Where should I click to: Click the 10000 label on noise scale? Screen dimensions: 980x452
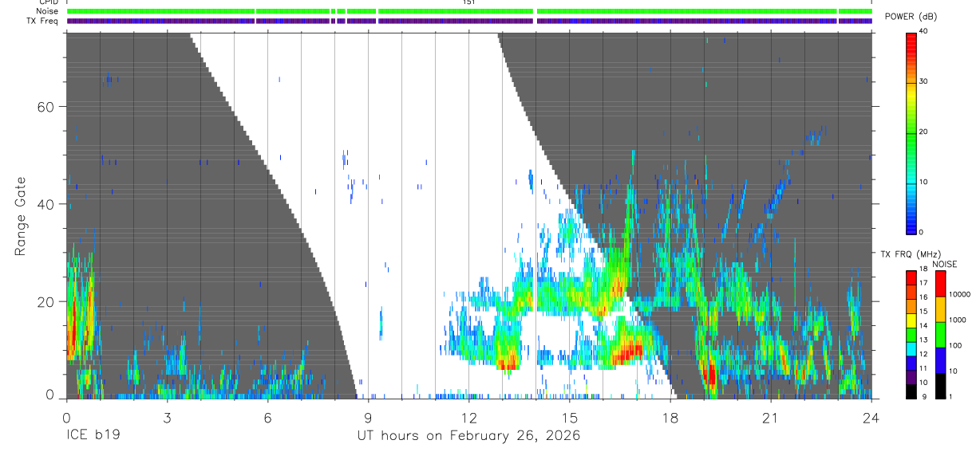coord(962,294)
